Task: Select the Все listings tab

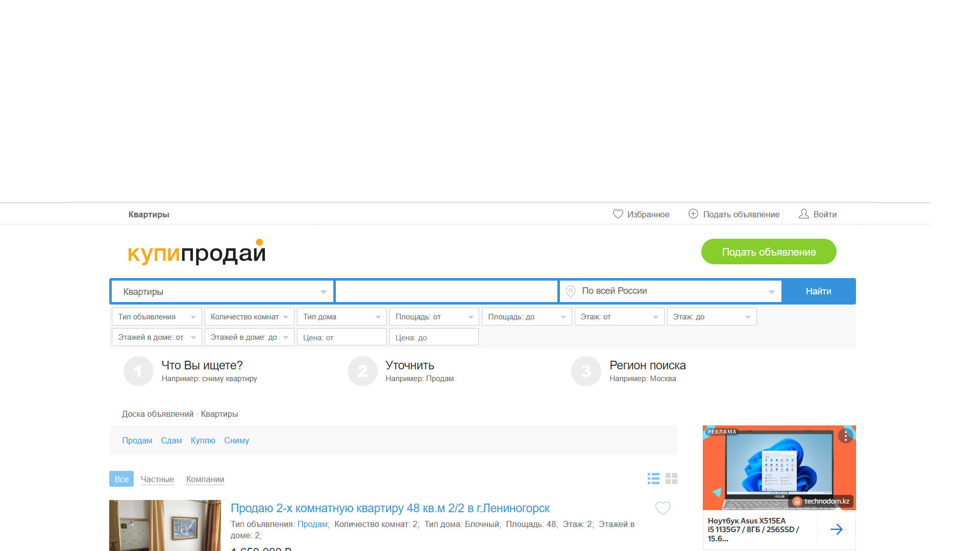Action: (x=121, y=479)
